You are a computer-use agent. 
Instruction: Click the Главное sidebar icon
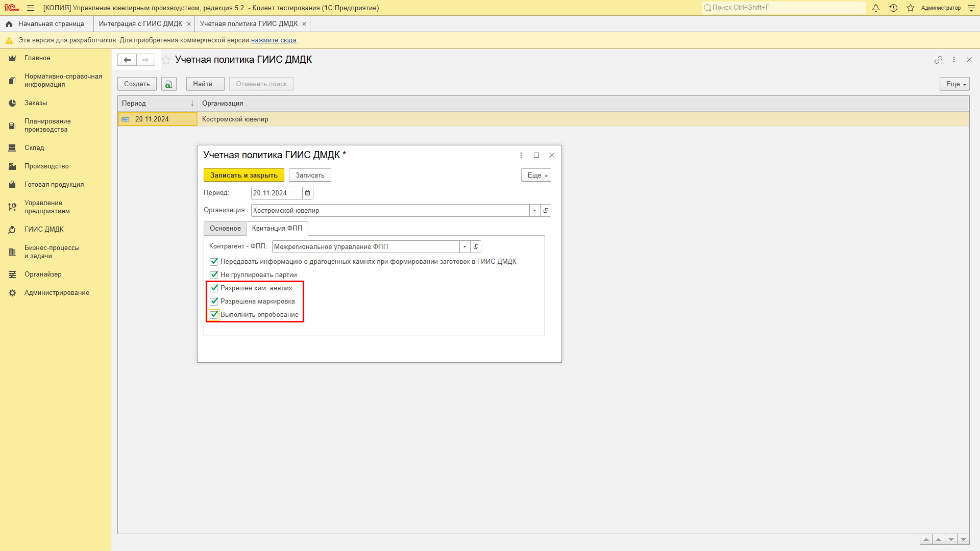pos(12,58)
